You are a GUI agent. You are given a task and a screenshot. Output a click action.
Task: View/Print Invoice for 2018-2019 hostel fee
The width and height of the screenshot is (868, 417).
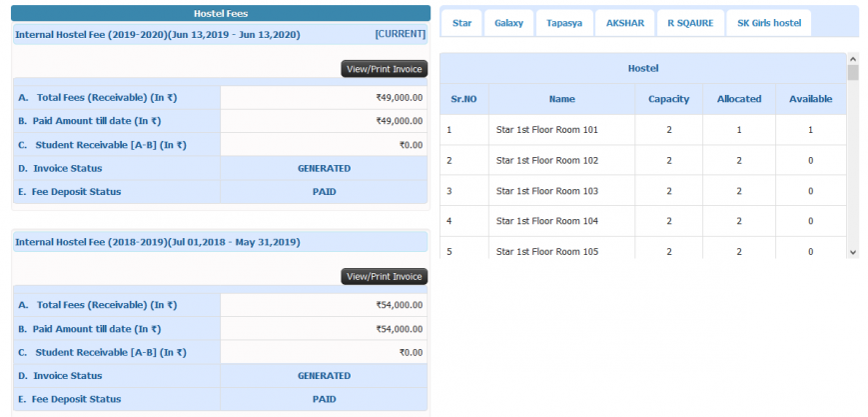click(x=385, y=276)
